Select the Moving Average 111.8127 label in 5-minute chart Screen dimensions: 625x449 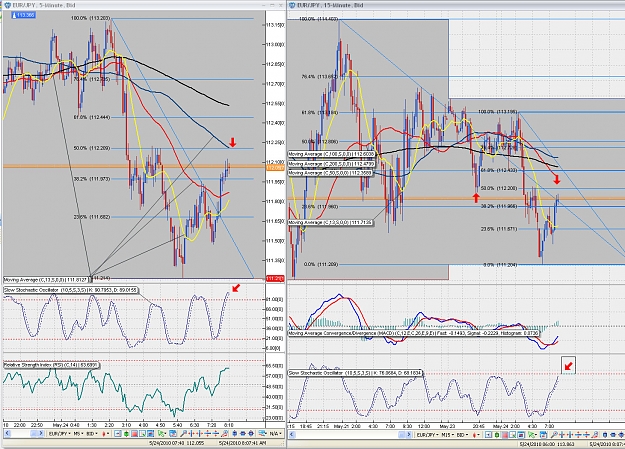(47, 280)
